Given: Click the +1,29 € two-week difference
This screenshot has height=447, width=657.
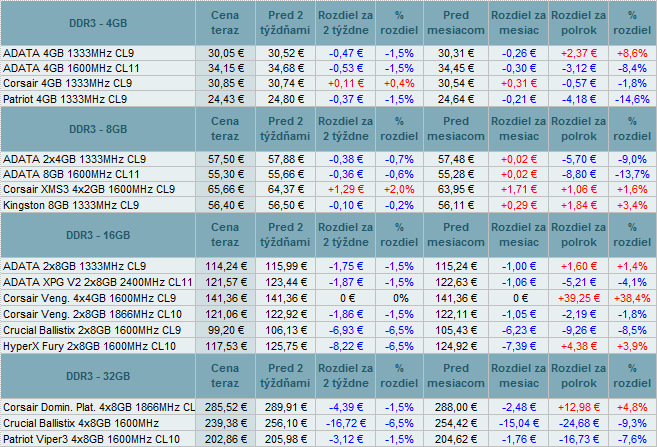Looking at the screenshot, I should click(x=346, y=189).
